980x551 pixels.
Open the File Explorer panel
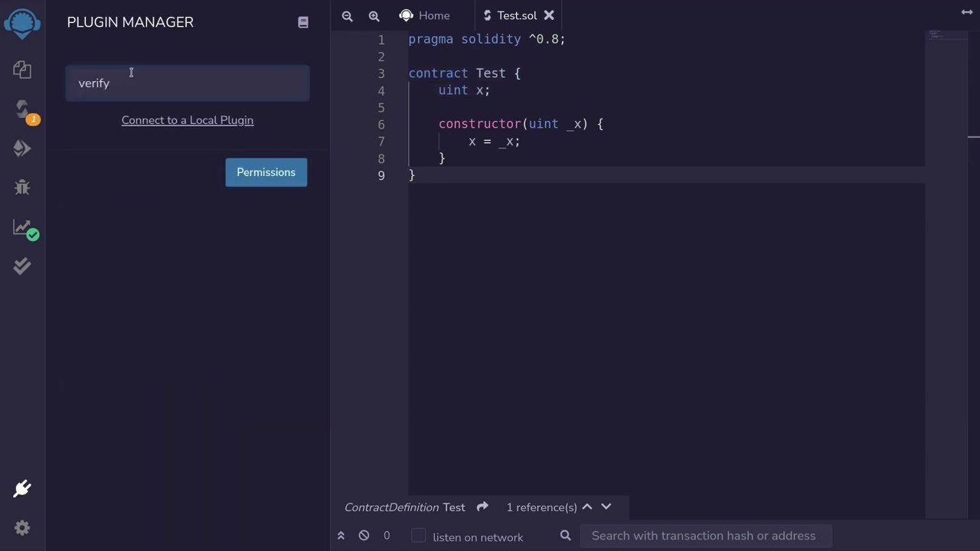click(x=21, y=70)
